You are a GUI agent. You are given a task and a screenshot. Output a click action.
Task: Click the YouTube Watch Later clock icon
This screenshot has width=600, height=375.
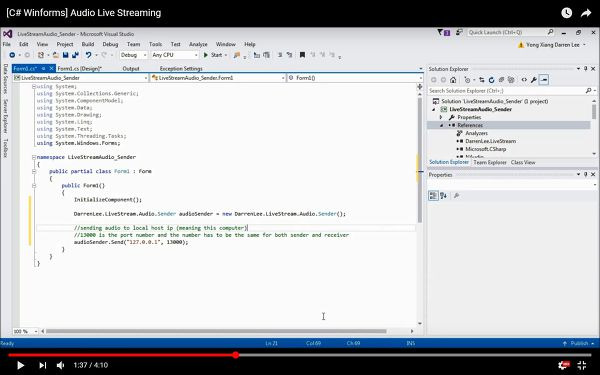[x=566, y=13]
